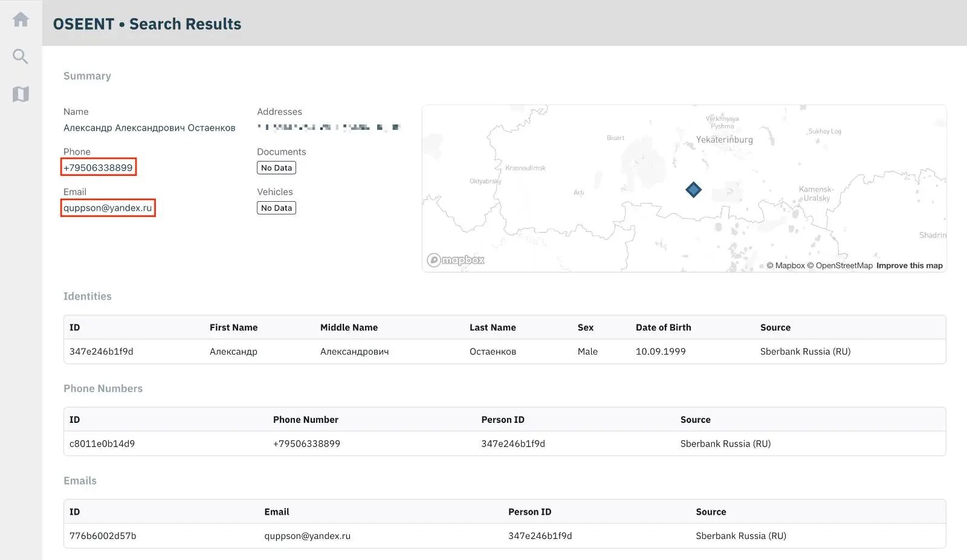Select Sberbank Russia (RU) source in Identities row

pyautogui.click(x=805, y=351)
